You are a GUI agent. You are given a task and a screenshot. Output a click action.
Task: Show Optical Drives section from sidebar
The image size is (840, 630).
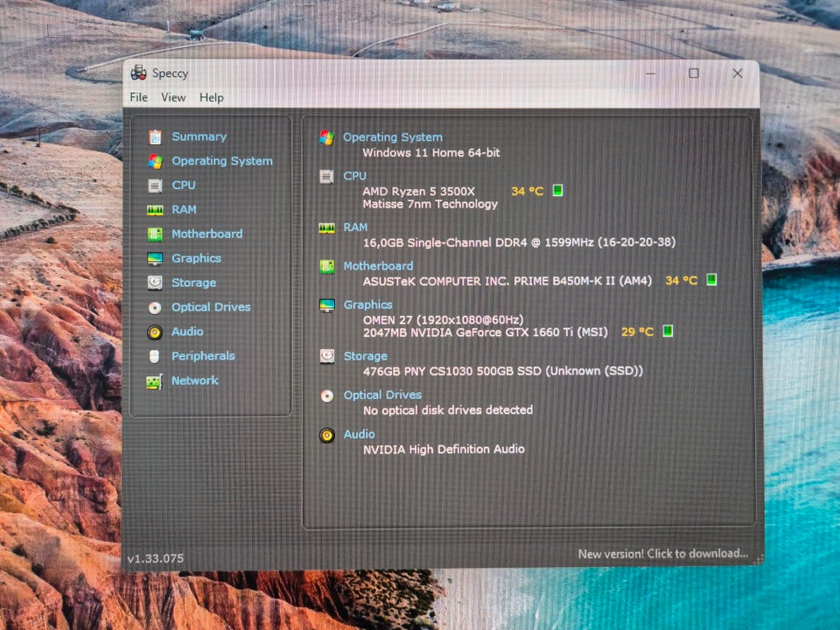(211, 307)
